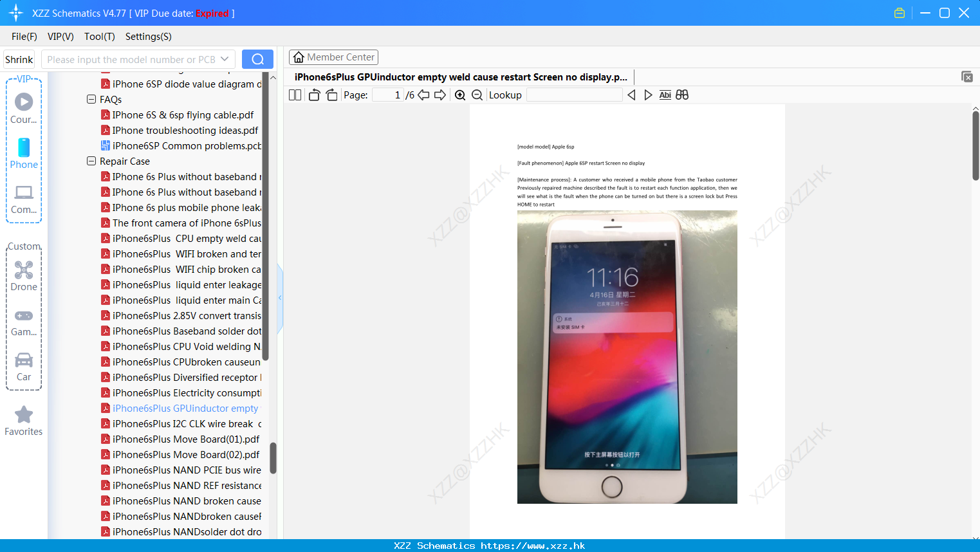Find next lookup match
This screenshot has height=552, width=980.
648,95
